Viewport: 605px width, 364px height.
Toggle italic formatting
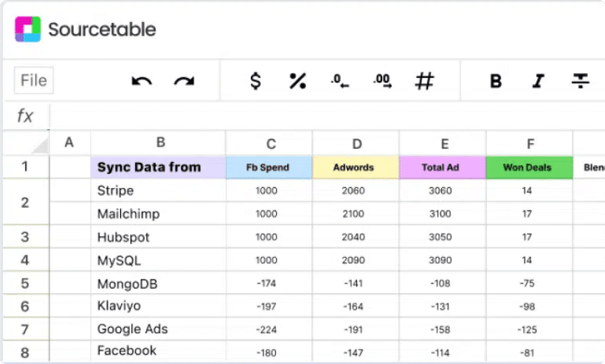coord(539,81)
